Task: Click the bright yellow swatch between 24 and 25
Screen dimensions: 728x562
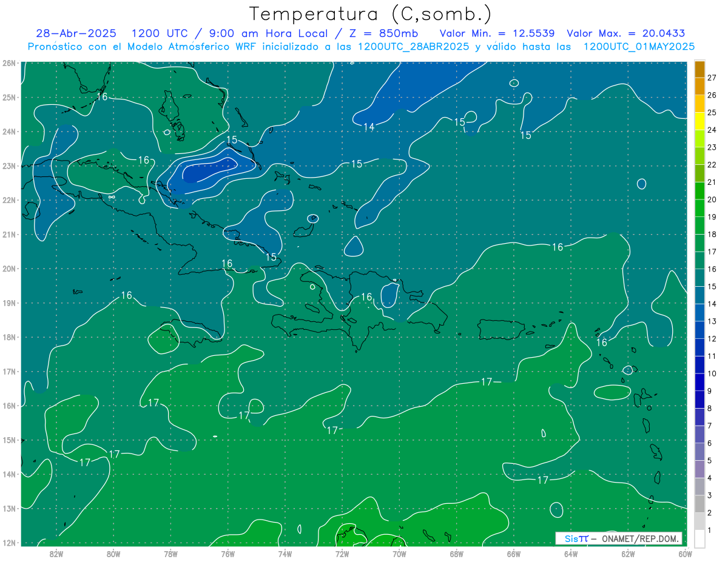Action: pos(699,121)
